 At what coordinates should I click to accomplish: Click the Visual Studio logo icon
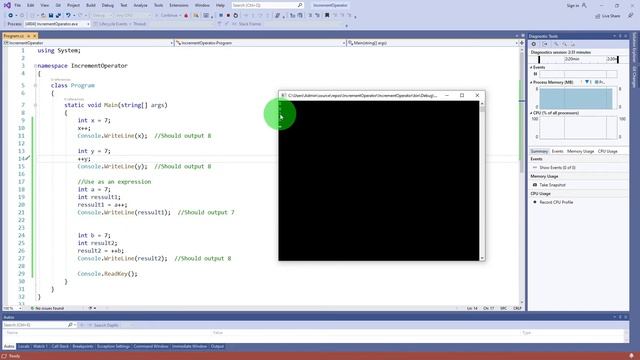click(7, 5)
